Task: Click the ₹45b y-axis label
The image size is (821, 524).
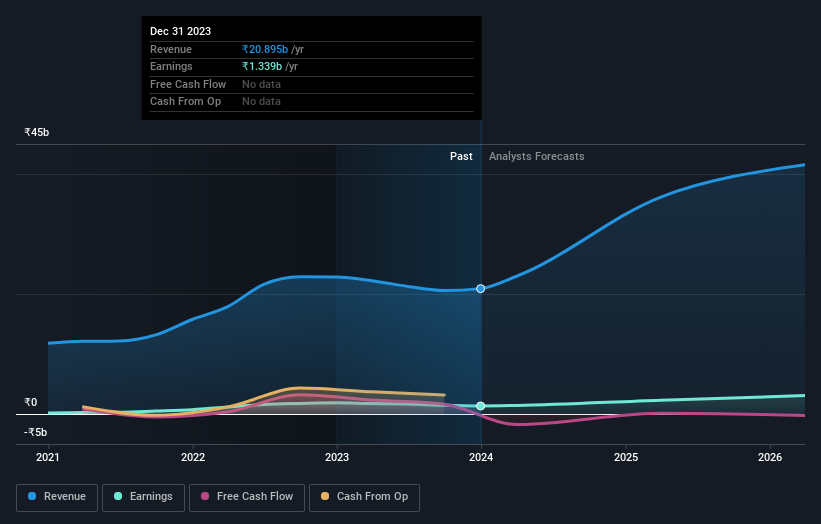Action: pyautogui.click(x=37, y=132)
